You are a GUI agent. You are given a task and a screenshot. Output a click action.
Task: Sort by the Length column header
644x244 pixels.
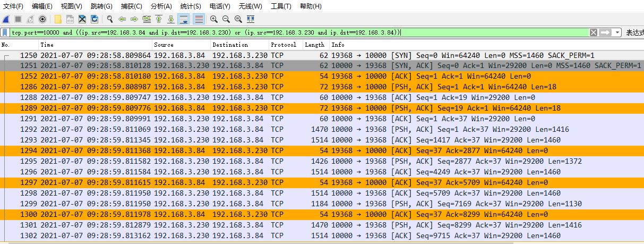click(x=316, y=45)
